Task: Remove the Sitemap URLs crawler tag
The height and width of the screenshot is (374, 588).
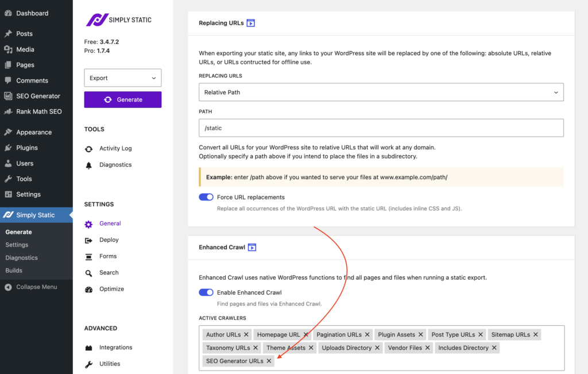Action: click(536, 334)
